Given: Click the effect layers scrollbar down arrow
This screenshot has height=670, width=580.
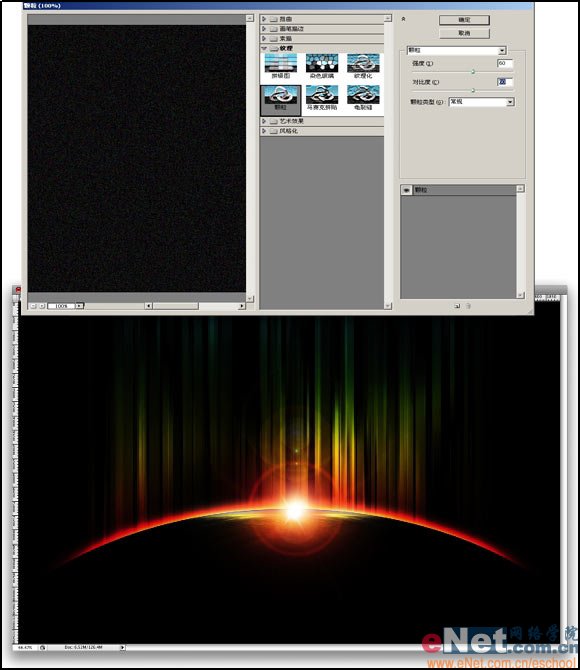Looking at the screenshot, I should click(520, 295).
